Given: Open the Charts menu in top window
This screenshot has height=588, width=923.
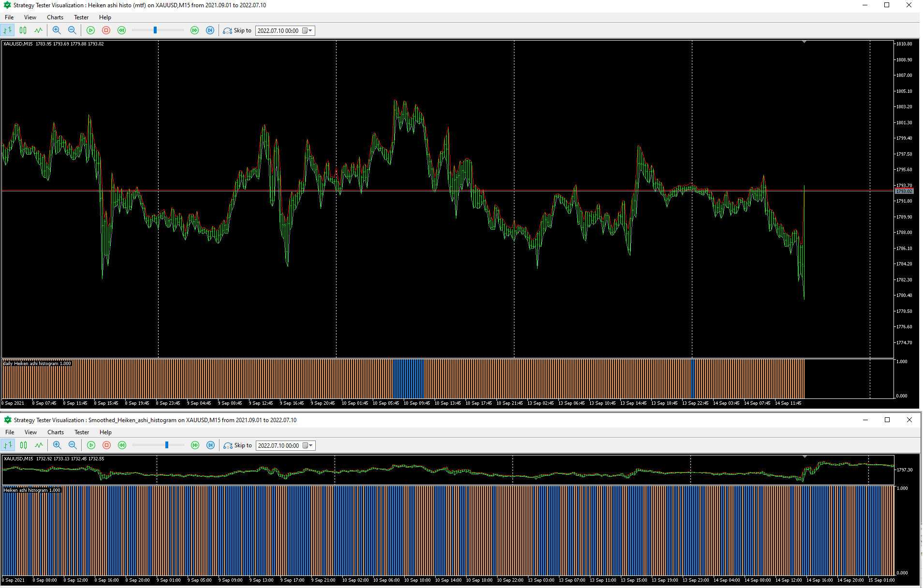Looking at the screenshot, I should [x=55, y=17].
